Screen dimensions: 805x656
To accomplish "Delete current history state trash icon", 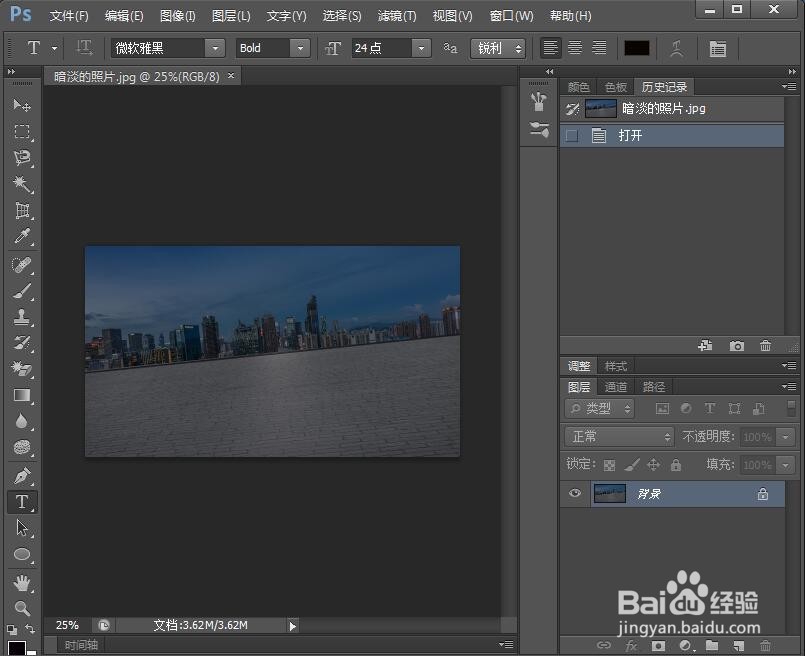I will [x=765, y=346].
